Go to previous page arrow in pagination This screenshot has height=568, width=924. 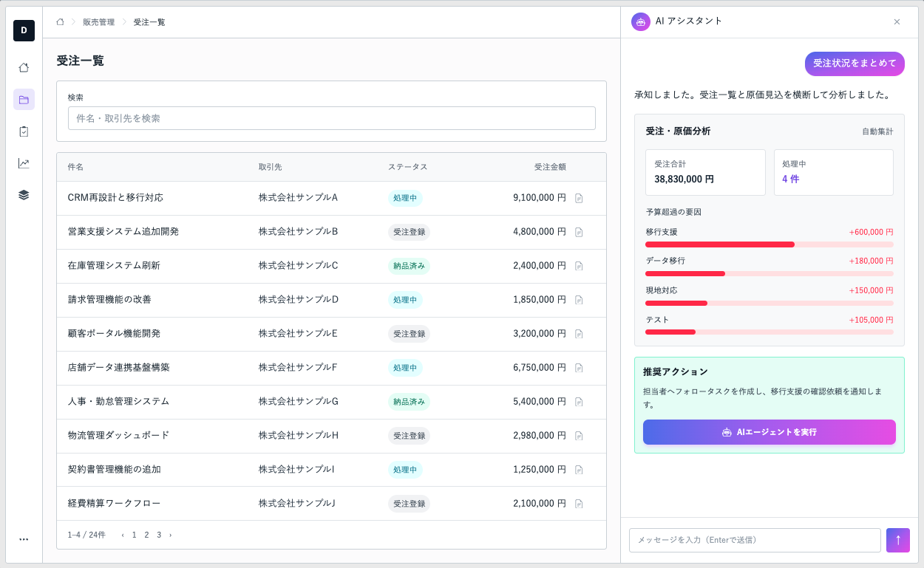coord(123,535)
